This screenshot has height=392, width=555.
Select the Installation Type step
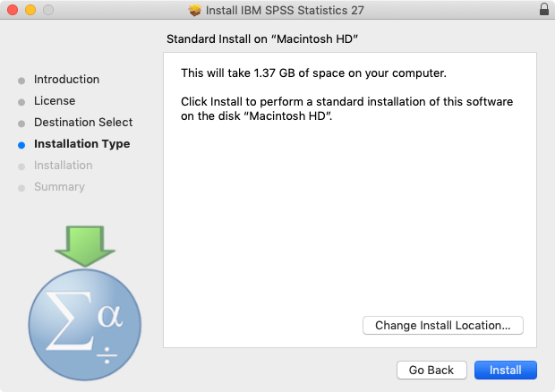click(82, 143)
